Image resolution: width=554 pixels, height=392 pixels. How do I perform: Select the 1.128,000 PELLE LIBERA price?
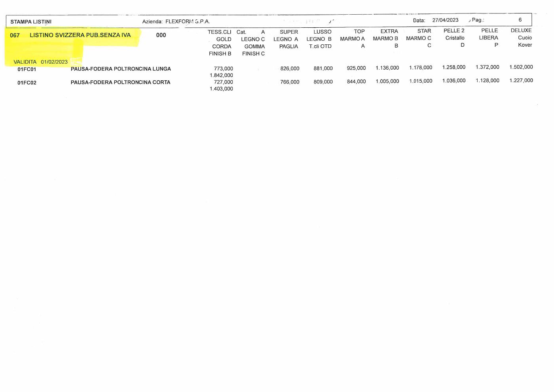[487, 81]
